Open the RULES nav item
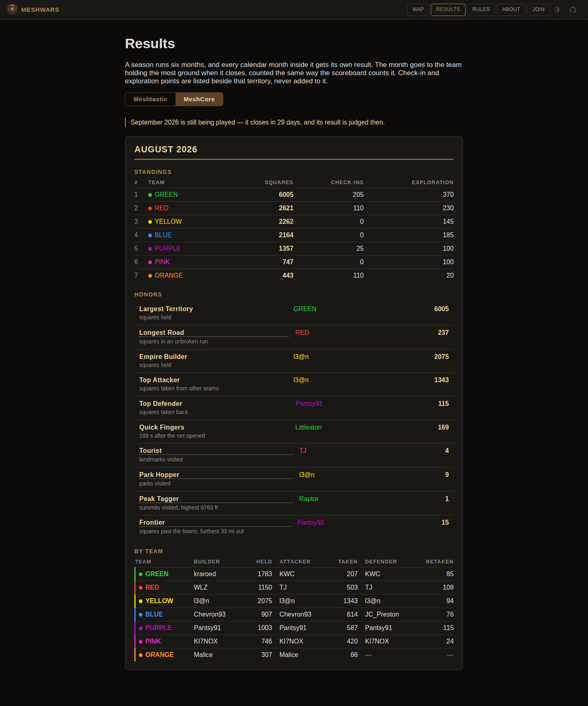Screen dimensions: 588x706 pos(481,9)
